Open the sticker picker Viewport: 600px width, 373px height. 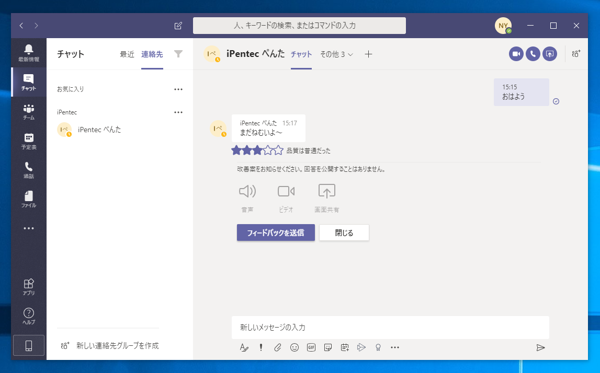328,347
